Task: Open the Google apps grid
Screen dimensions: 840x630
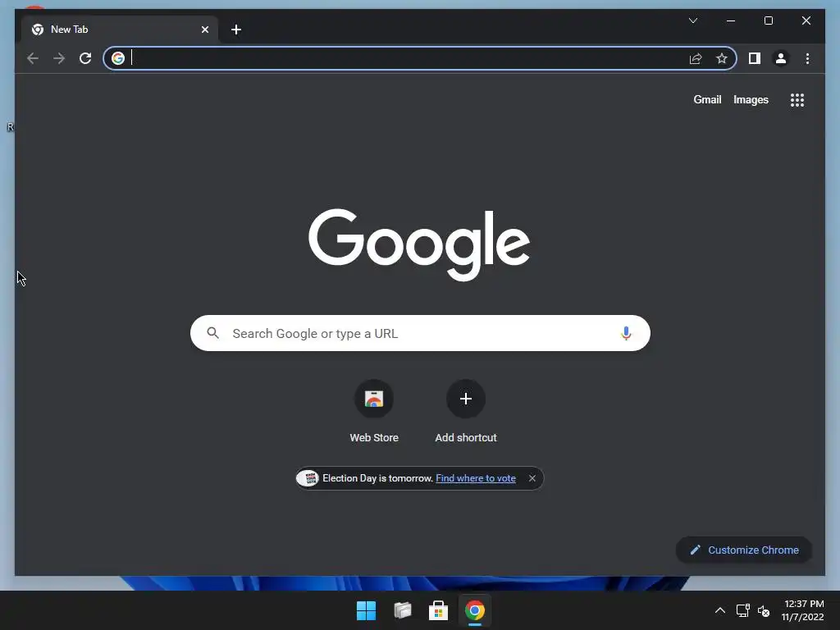Action: pyautogui.click(x=797, y=100)
